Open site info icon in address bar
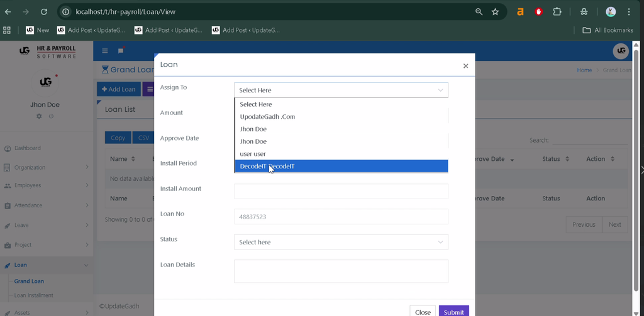Image resolution: width=644 pixels, height=316 pixels. (x=65, y=12)
